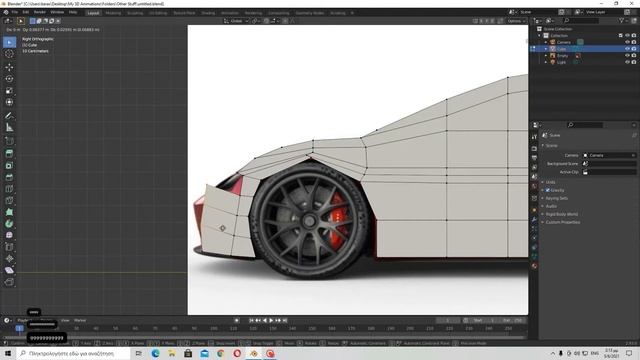Click the Background Scene field

(609, 164)
